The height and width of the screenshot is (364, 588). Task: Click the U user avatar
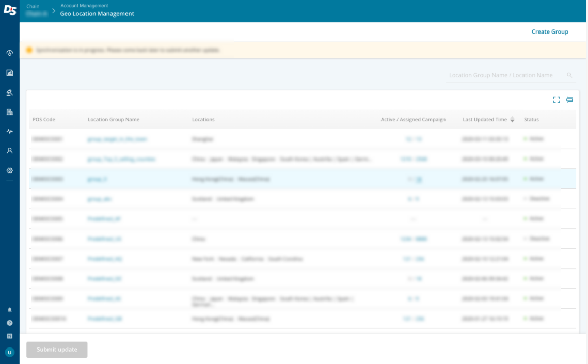[10, 352]
